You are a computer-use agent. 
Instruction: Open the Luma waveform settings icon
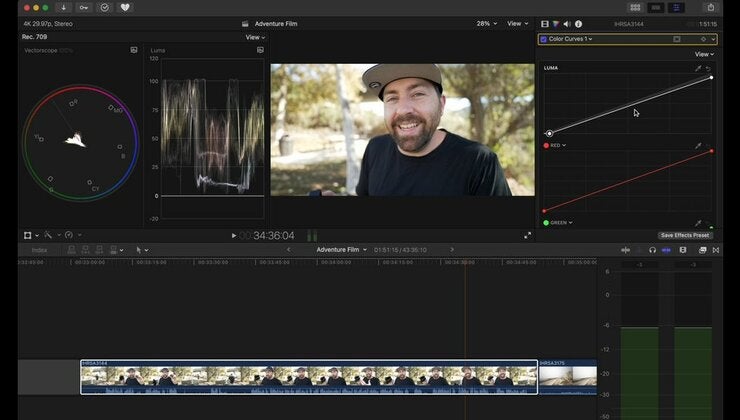[260, 50]
